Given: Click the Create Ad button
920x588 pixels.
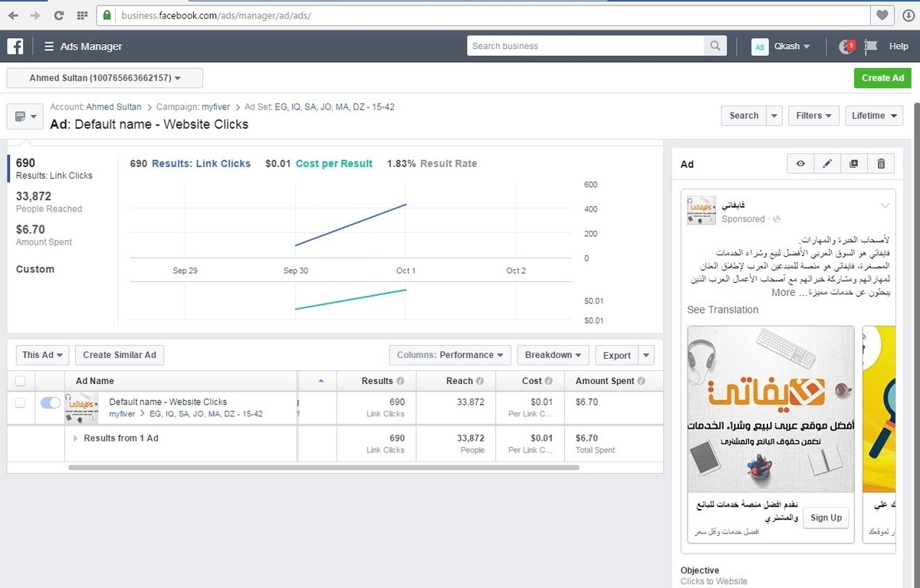Looking at the screenshot, I should pyautogui.click(x=882, y=77).
